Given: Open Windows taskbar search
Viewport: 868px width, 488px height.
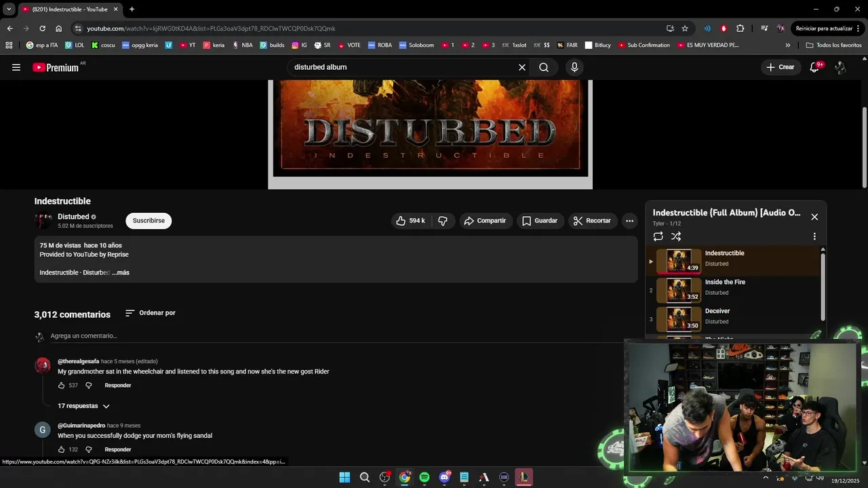Looking at the screenshot, I should [x=365, y=477].
